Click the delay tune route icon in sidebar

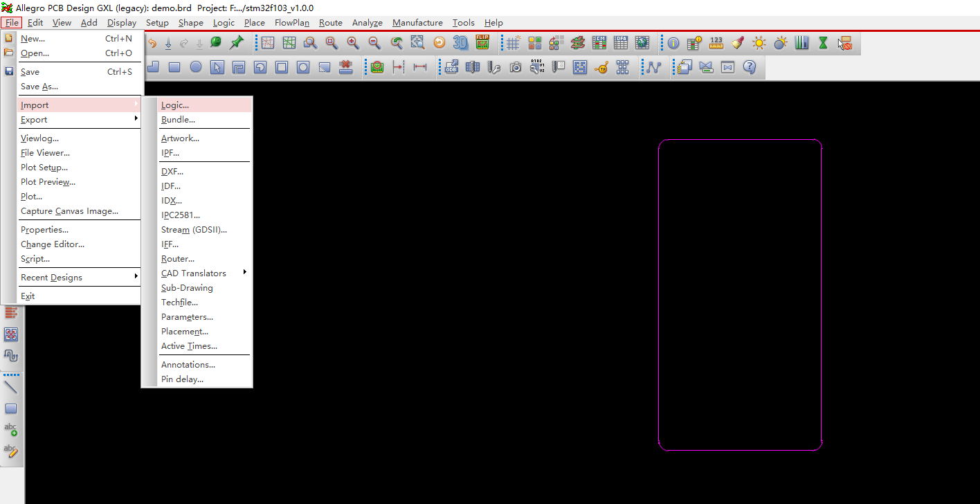[11, 355]
